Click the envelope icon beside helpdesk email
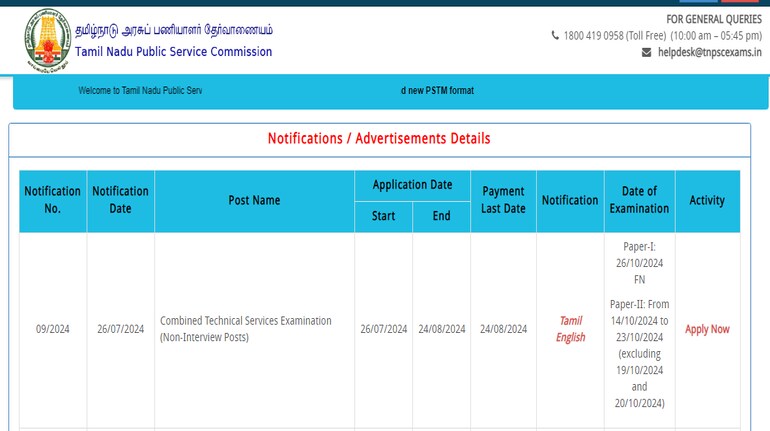The image size is (770, 431). click(647, 52)
